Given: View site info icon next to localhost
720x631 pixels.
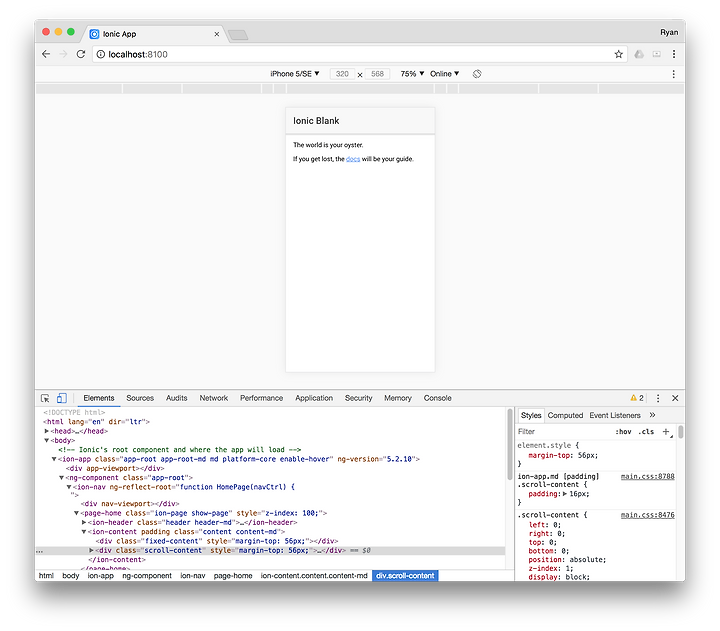Looking at the screenshot, I should pyautogui.click(x=101, y=54).
